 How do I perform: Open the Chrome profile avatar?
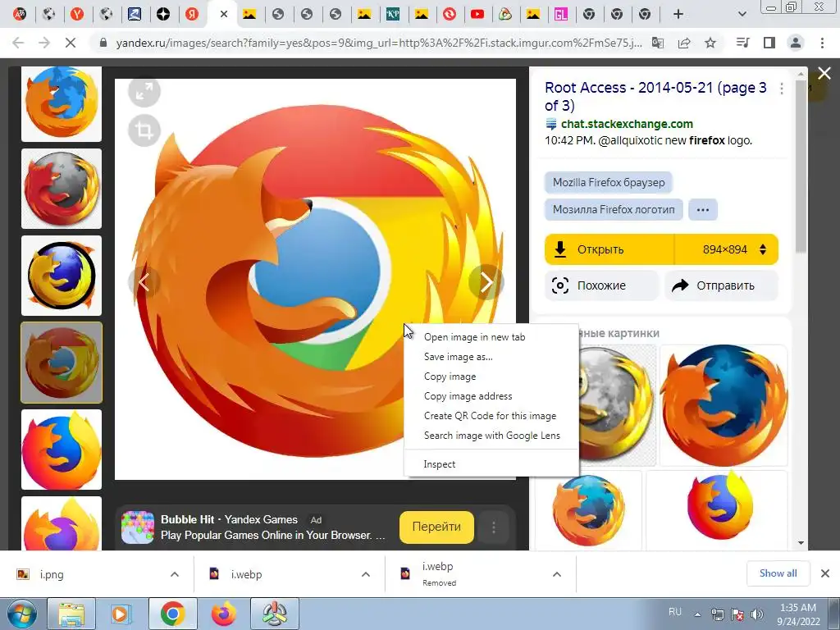pos(796,43)
